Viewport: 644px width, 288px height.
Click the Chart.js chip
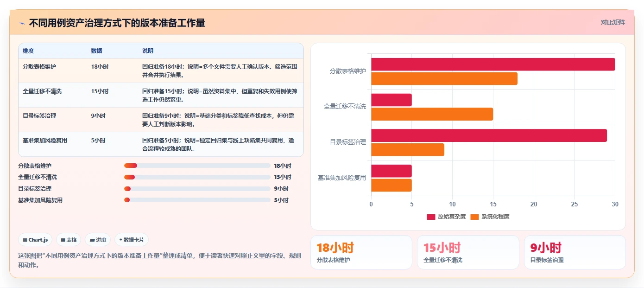tap(36, 240)
